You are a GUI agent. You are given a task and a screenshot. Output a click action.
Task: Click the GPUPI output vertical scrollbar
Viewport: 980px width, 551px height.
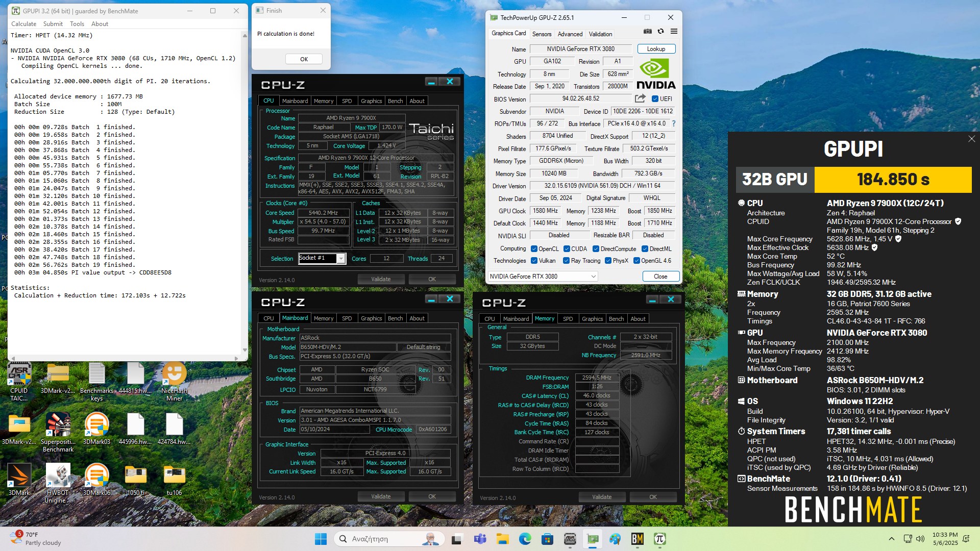pyautogui.click(x=244, y=192)
